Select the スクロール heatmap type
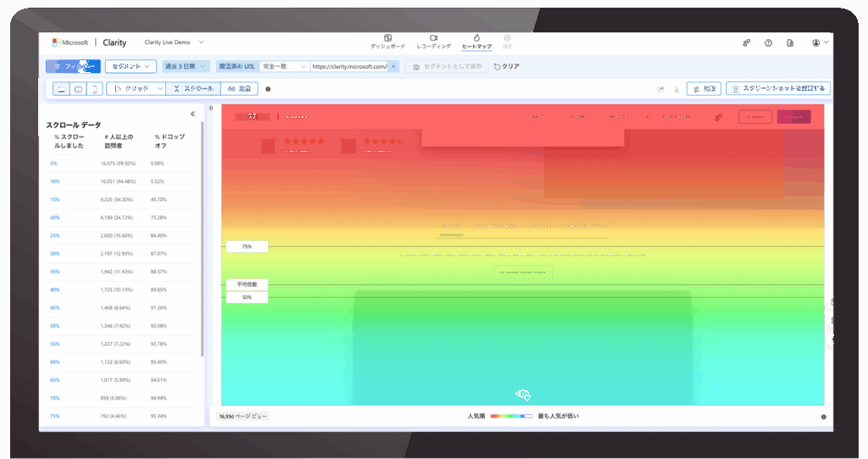This screenshot has width=868, height=459. pyautogui.click(x=193, y=89)
